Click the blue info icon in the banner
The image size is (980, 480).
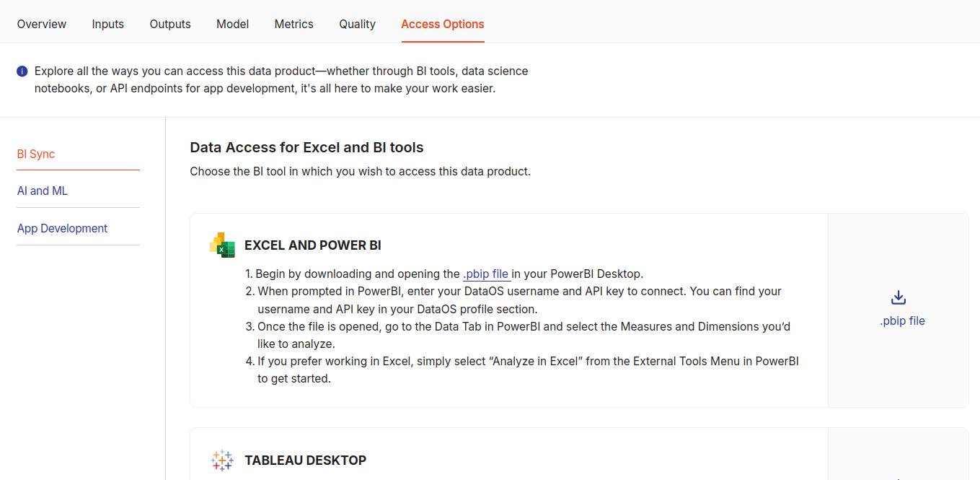click(22, 71)
